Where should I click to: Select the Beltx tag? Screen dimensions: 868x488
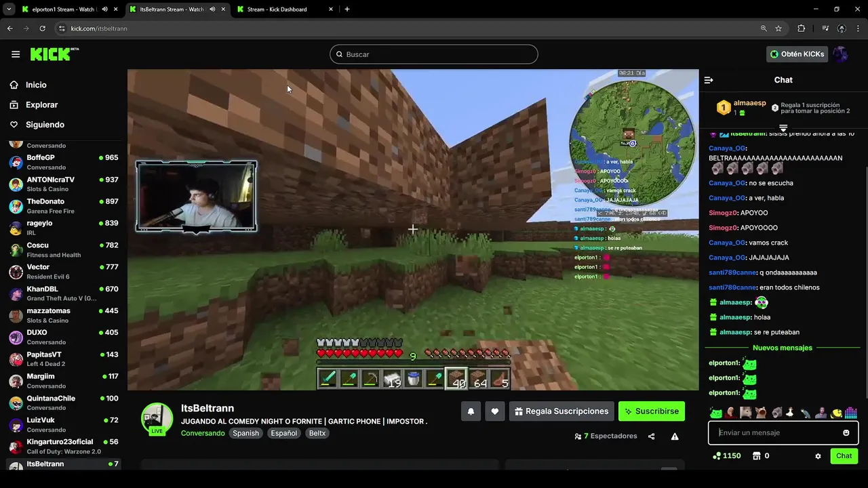pyautogui.click(x=317, y=433)
